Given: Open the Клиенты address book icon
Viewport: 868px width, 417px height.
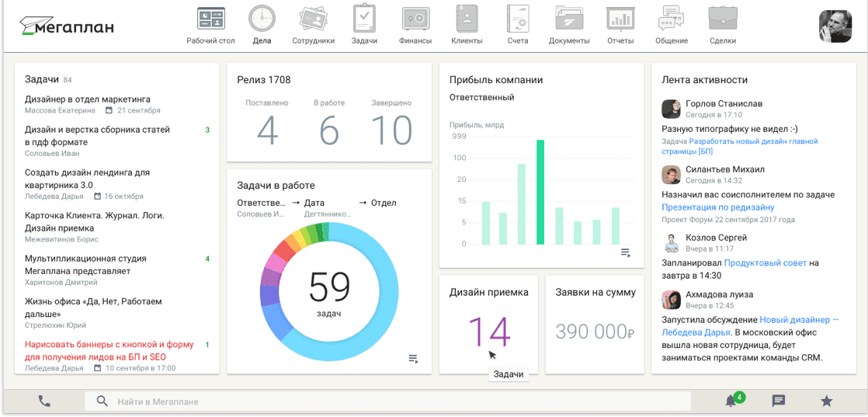Looking at the screenshot, I should 466,19.
